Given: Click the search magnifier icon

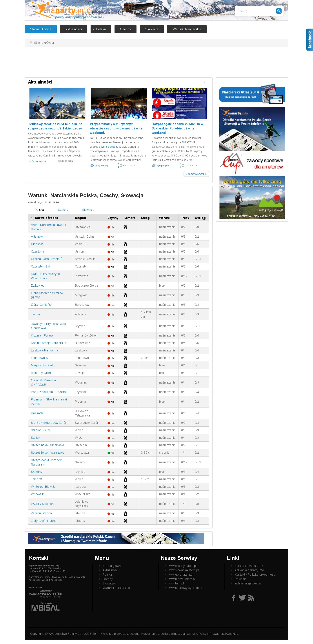Looking at the screenshot, I should click(278, 11).
